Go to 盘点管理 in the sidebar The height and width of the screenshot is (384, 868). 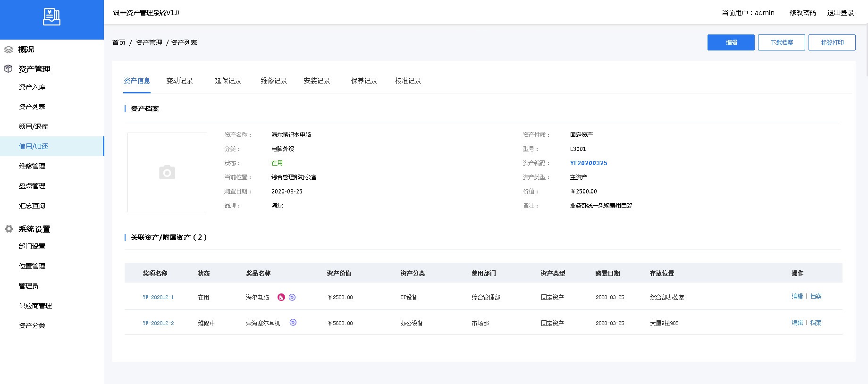click(x=32, y=186)
